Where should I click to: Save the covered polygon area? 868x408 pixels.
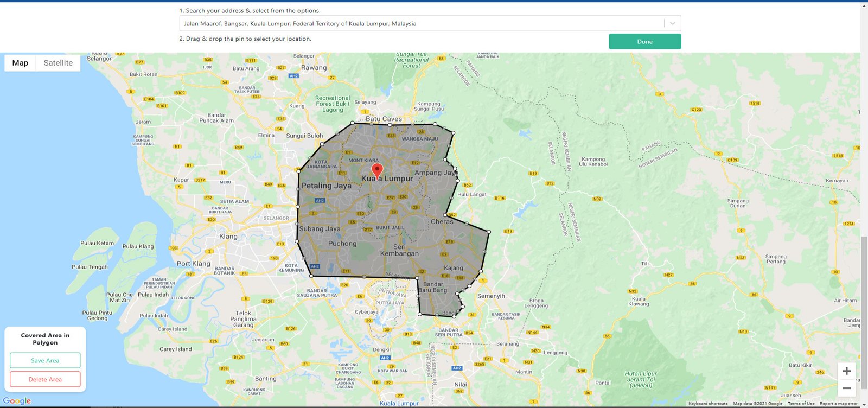tap(45, 360)
